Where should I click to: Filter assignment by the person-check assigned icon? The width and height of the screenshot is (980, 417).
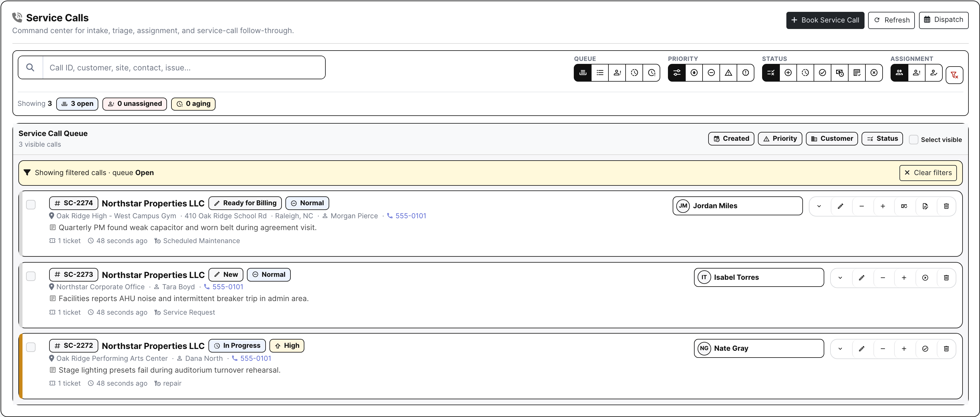(x=934, y=72)
